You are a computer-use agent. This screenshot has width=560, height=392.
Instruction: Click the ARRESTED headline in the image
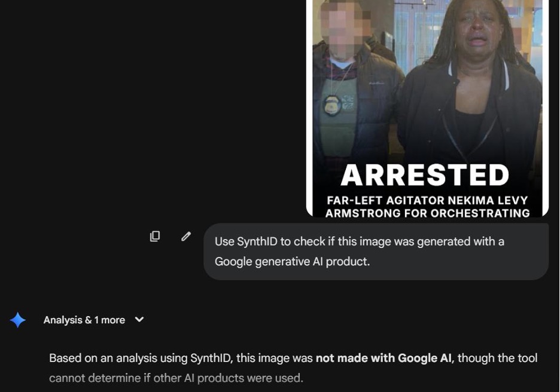pos(425,176)
